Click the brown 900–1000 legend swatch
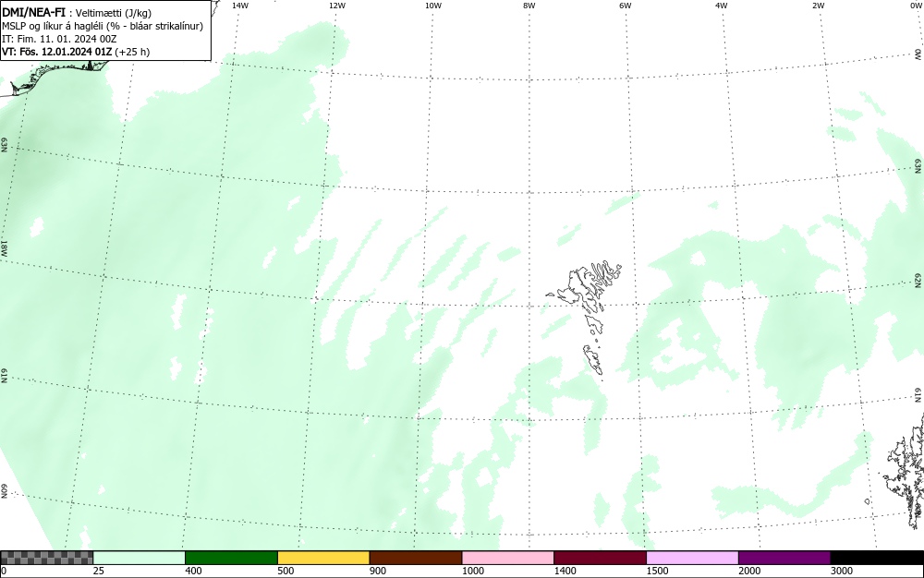This screenshot has width=924, height=578. tap(416, 558)
